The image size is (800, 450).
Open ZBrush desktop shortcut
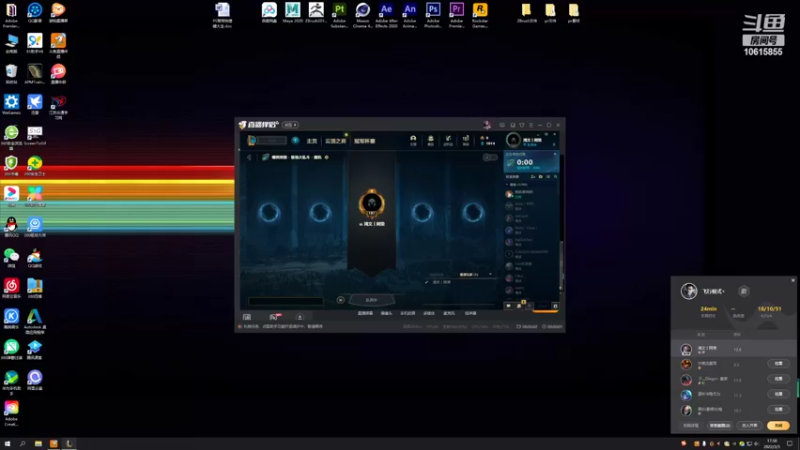tap(316, 14)
